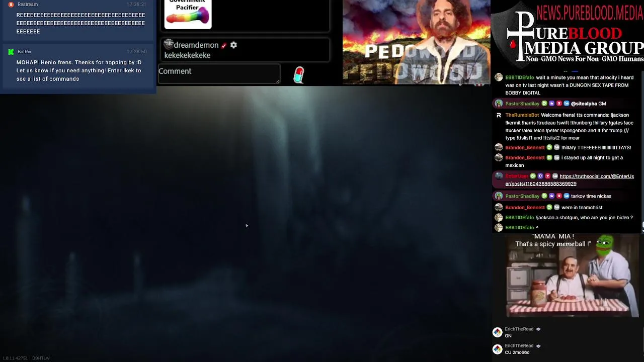The height and width of the screenshot is (362, 644).
Task: Click badge icon after ErichTheRead on 'GN' message
Action: [538, 329]
